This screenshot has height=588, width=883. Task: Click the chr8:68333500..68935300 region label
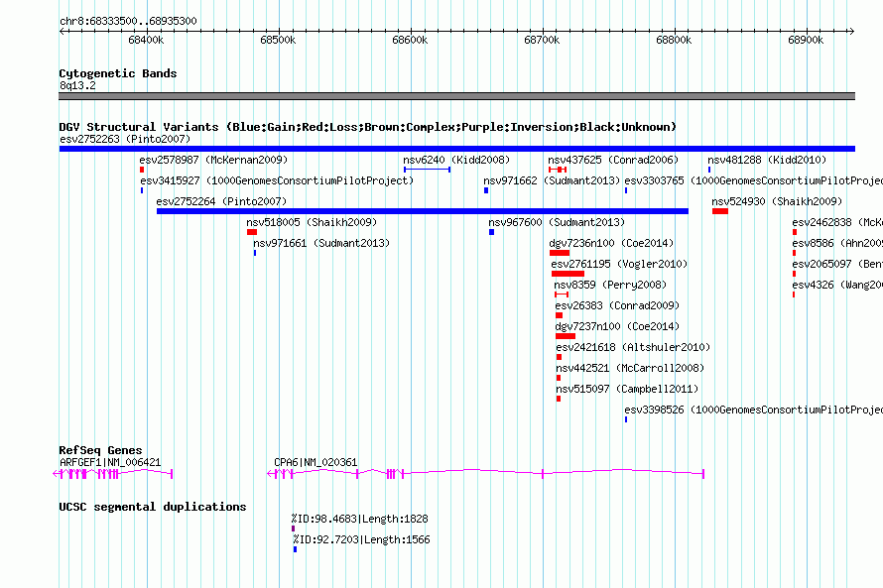pos(128,21)
